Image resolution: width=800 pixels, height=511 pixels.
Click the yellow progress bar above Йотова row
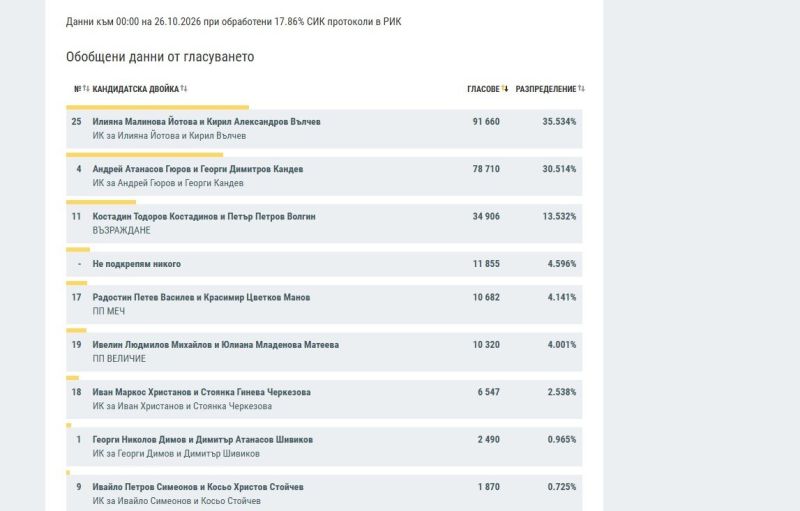[x=158, y=108]
